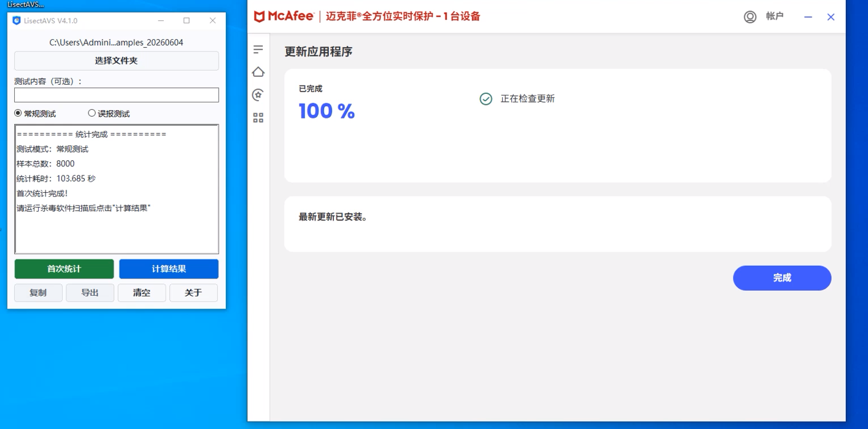
Task: Maximize the LisectAVS window
Action: pyautogui.click(x=187, y=20)
